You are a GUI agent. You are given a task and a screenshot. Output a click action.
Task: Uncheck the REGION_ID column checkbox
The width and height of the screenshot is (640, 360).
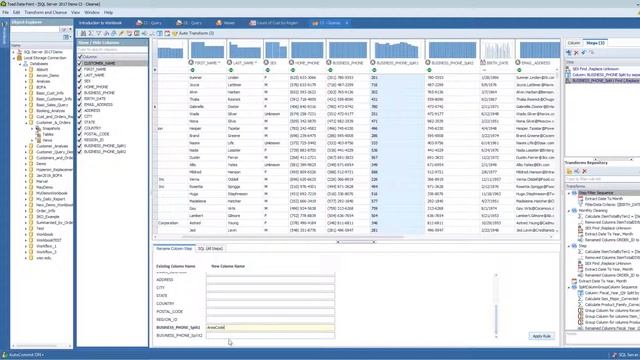(x=80, y=140)
